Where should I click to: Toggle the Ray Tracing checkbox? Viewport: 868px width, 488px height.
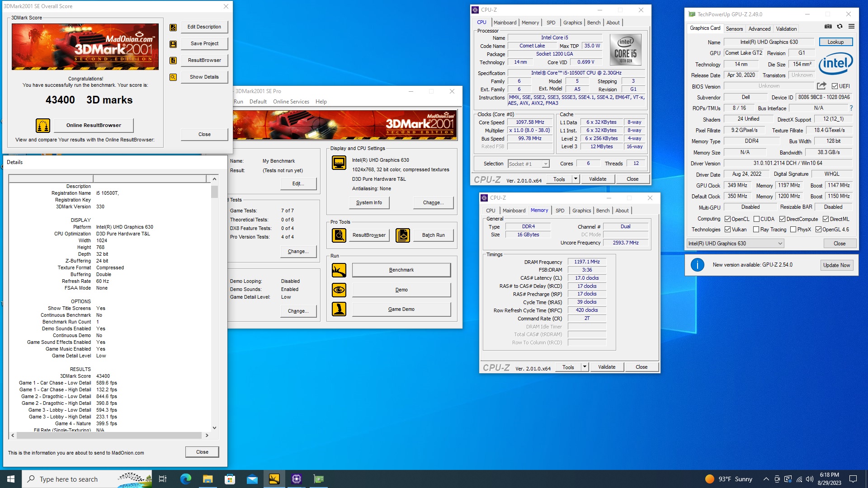pyautogui.click(x=756, y=230)
